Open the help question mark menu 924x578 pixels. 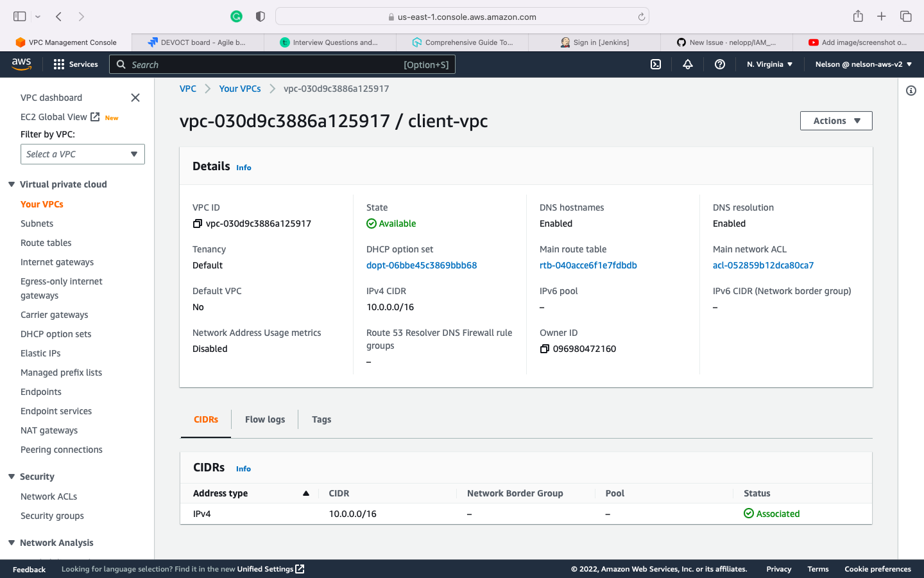719,64
